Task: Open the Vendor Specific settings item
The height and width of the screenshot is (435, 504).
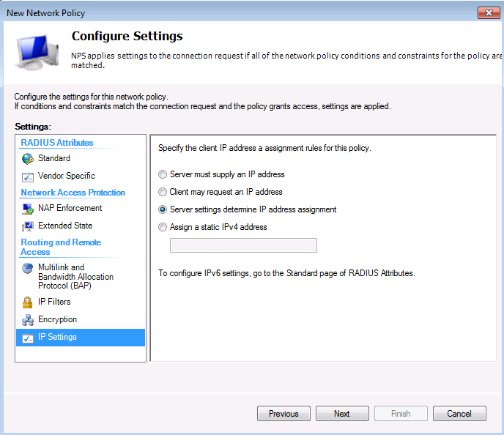Action: [x=67, y=176]
